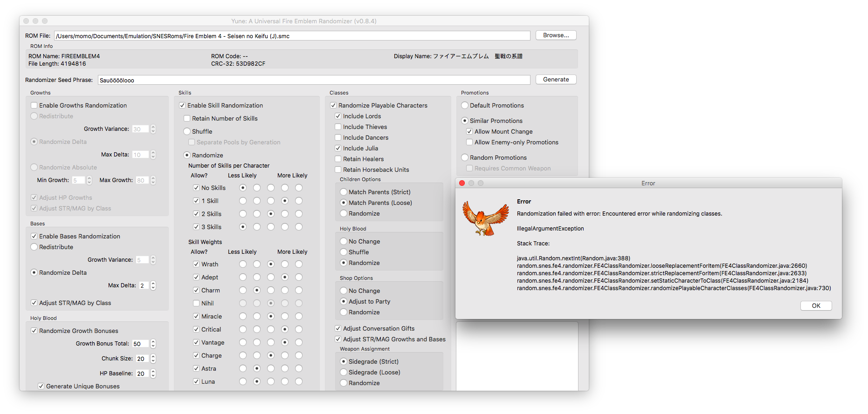Set Wrath weight to least likely
This screenshot has width=868, height=414.
tap(243, 264)
